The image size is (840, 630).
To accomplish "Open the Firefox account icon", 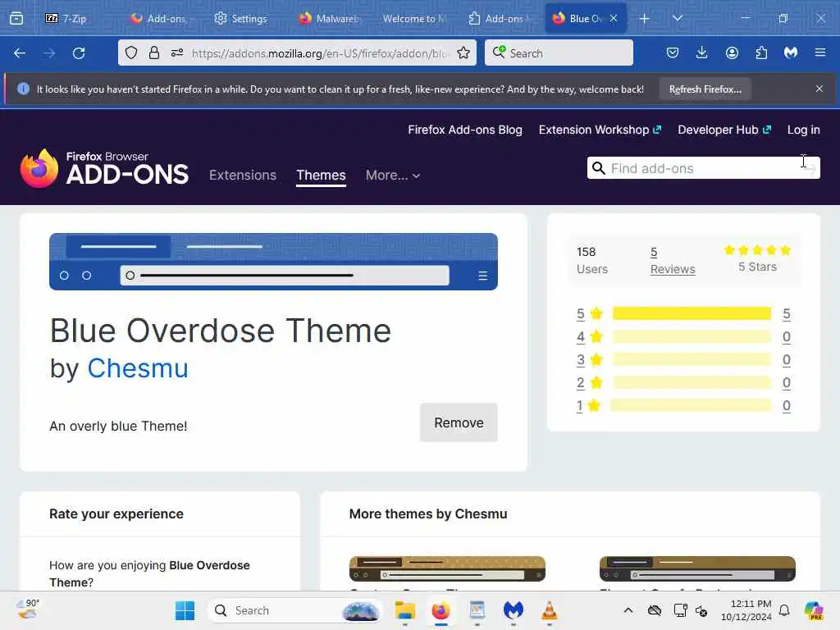I will pyautogui.click(x=732, y=52).
